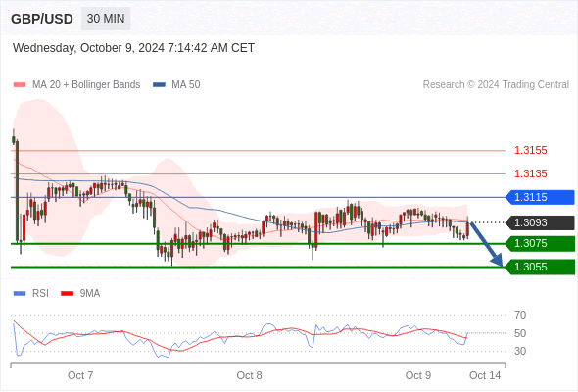
Task: Click the RSI 50 level label
Action: pyautogui.click(x=520, y=333)
